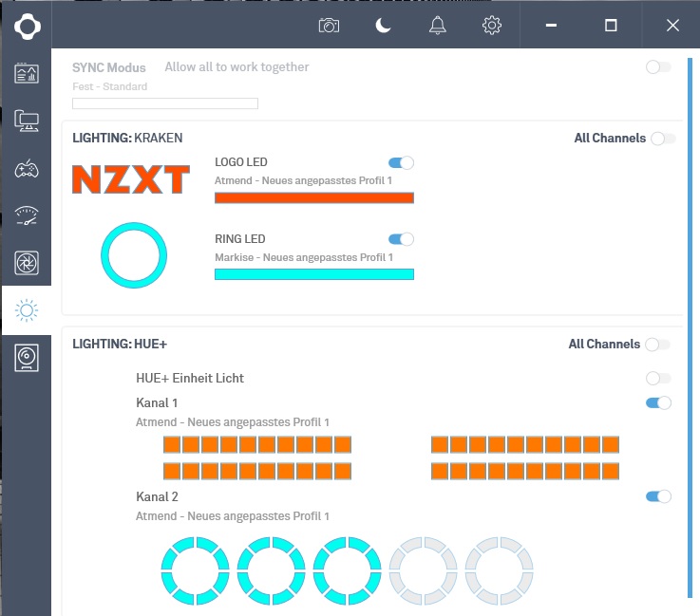Screen dimensions: 700x616
Task: Open the games controller sidebar icon
Action: pyautogui.click(x=27, y=169)
